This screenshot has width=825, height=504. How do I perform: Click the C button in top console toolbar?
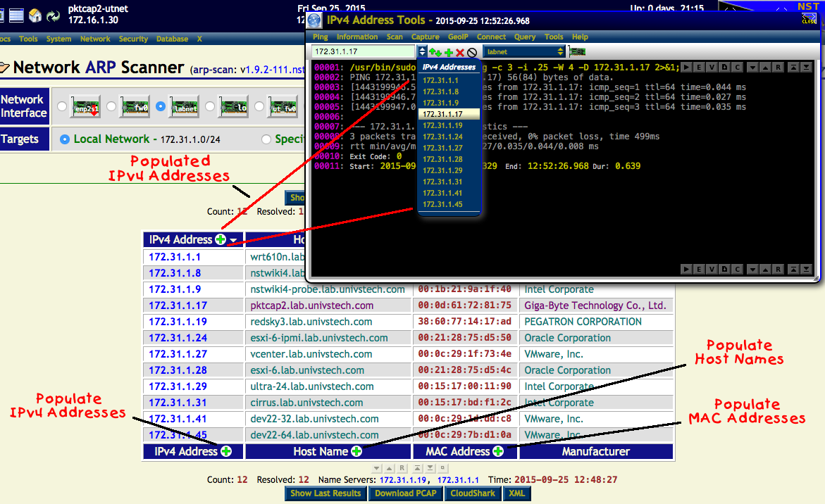coord(737,68)
